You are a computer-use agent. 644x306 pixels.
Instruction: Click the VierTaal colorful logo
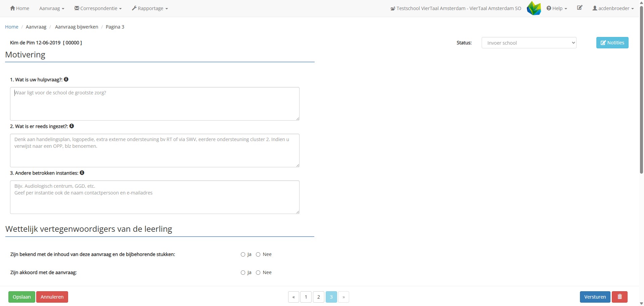534,8
